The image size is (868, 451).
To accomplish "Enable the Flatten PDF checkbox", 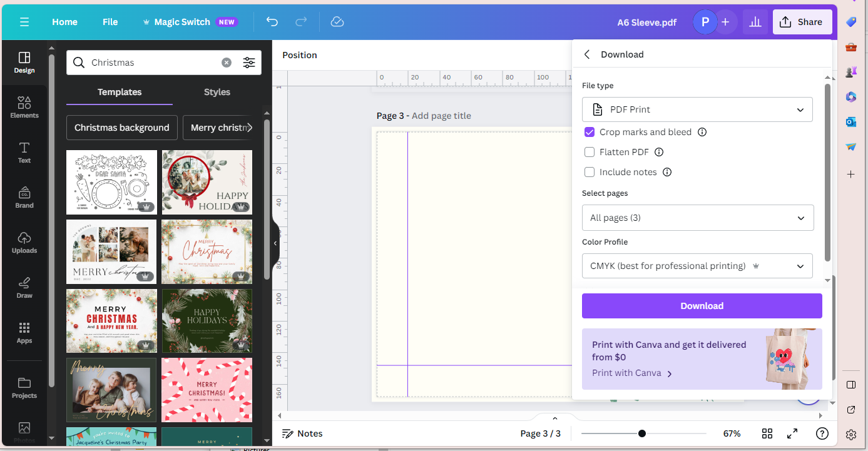I will pos(589,152).
